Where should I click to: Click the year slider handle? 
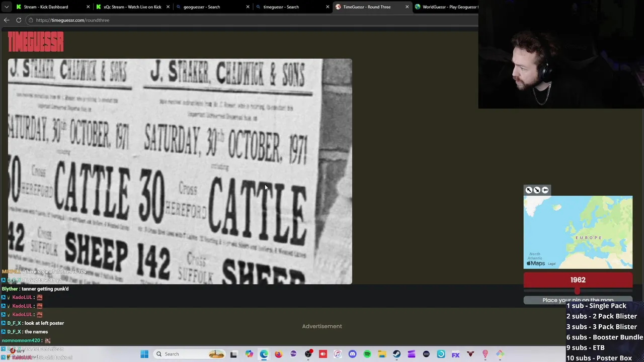point(577,291)
